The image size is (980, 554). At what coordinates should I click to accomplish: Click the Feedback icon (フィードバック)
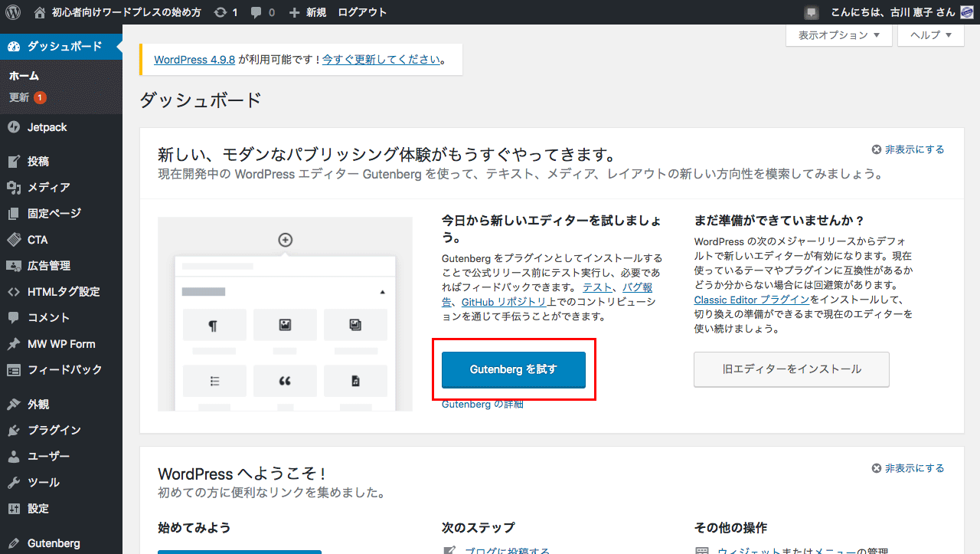(x=14, y=370)
